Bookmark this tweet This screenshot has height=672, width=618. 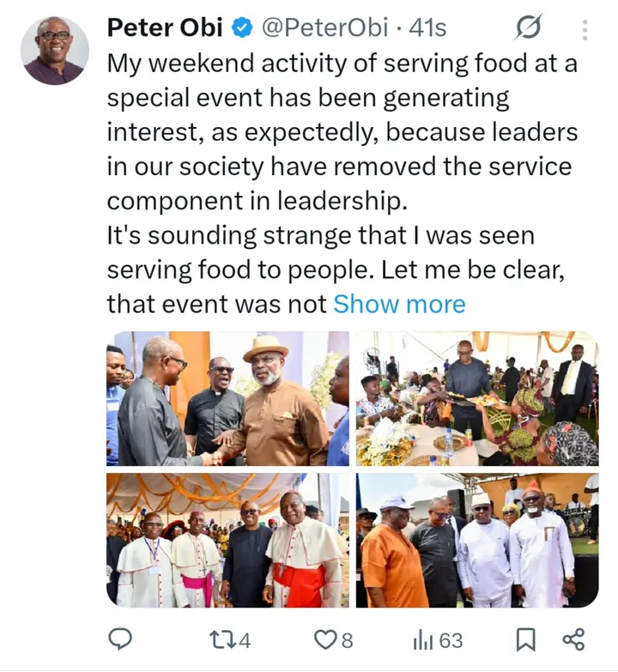(x=525, y=639)
